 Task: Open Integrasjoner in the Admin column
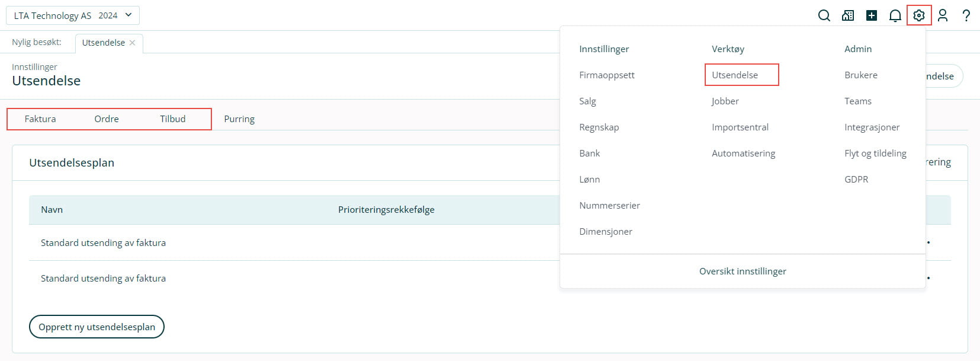click(x=872, y=127)
